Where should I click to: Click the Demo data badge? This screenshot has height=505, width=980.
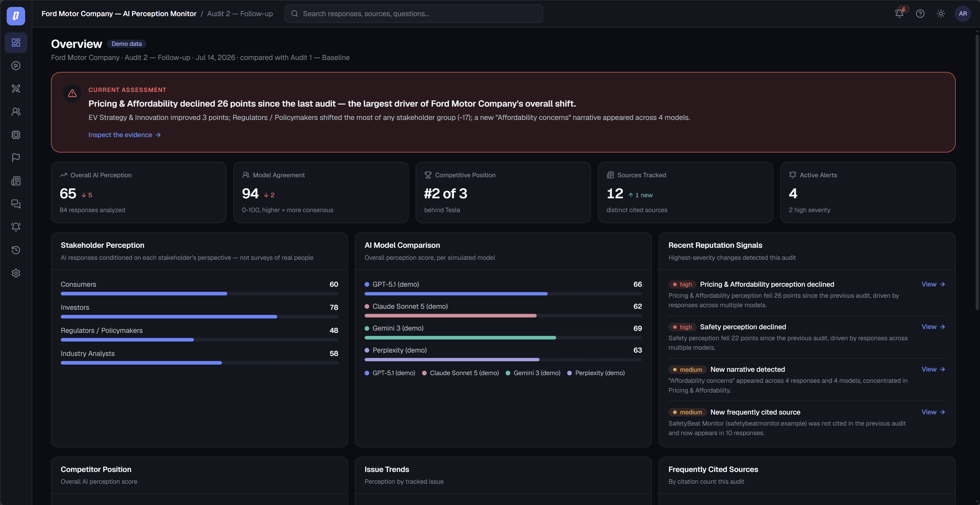point(126,44)
